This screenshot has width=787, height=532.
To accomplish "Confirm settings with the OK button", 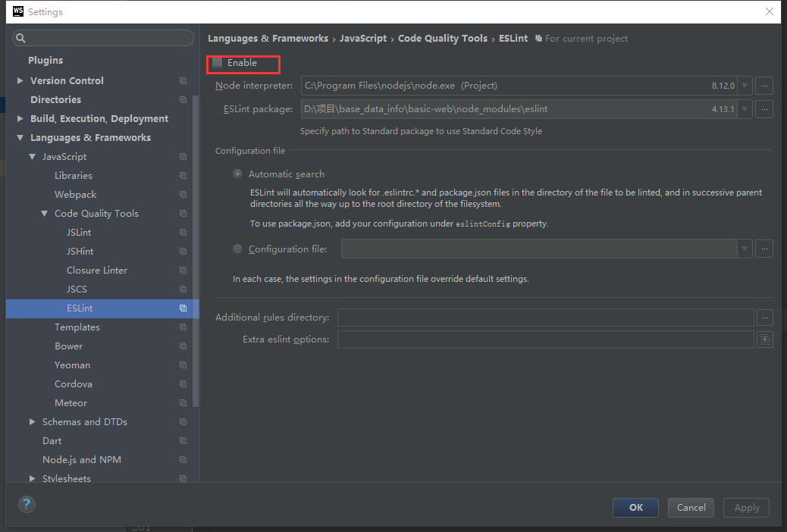I will [x=635, y=508].
